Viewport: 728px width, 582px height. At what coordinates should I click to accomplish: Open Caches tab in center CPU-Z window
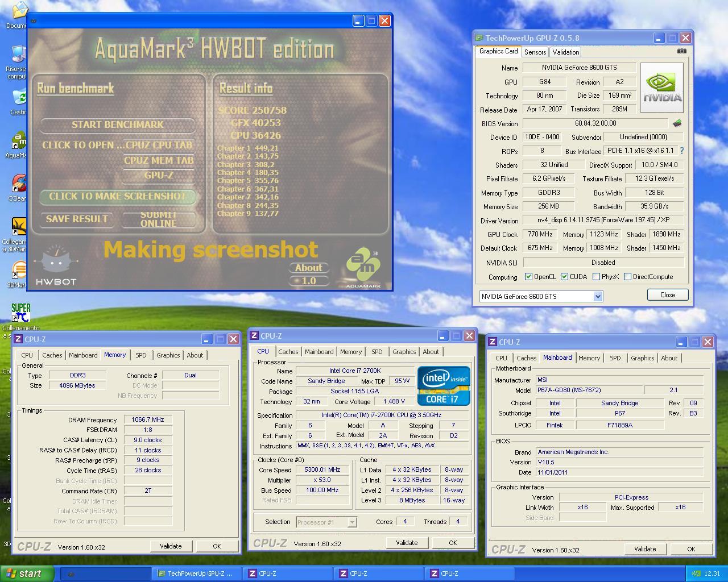pyautogui.click(x=288, y=352)
